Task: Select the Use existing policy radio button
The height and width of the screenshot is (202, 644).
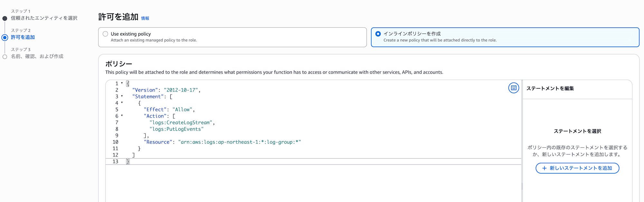Action: [x=105, y=34]
